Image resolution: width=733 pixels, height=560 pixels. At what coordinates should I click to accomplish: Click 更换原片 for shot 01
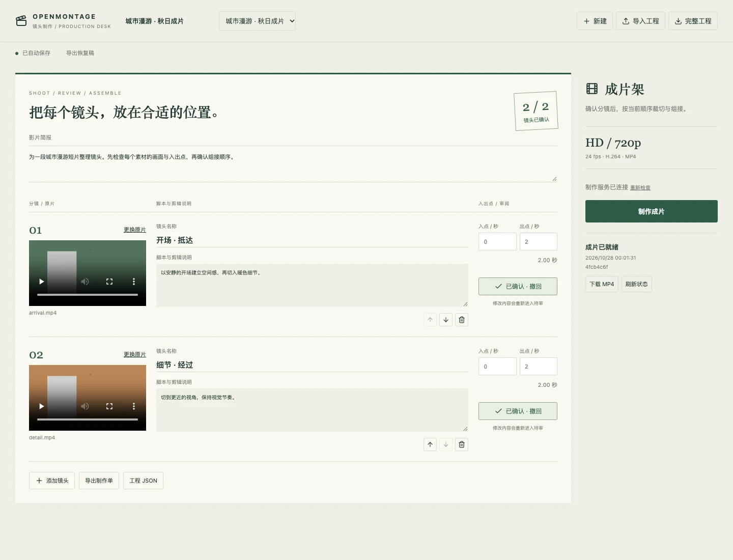point(135,230)
